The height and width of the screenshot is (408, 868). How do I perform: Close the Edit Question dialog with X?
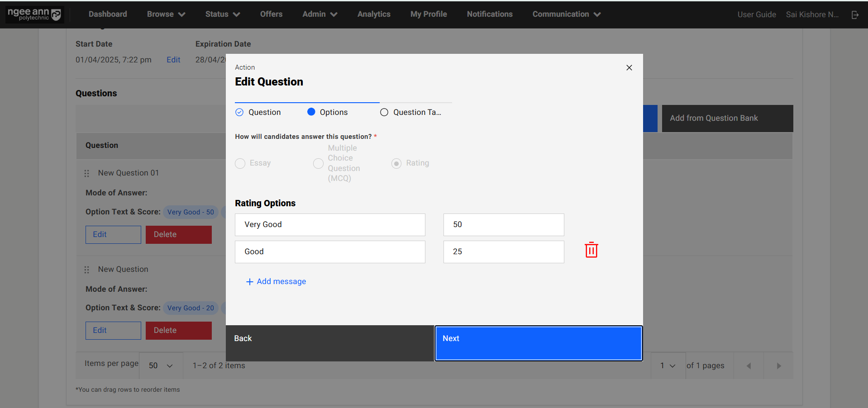pos(629,67)
